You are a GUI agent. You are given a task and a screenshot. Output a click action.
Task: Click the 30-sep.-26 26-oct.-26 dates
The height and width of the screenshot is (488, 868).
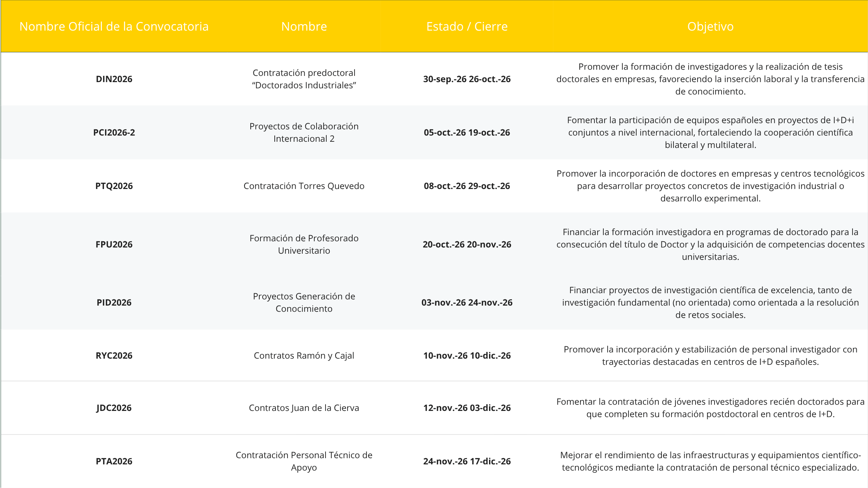click(x=467, y=79)
